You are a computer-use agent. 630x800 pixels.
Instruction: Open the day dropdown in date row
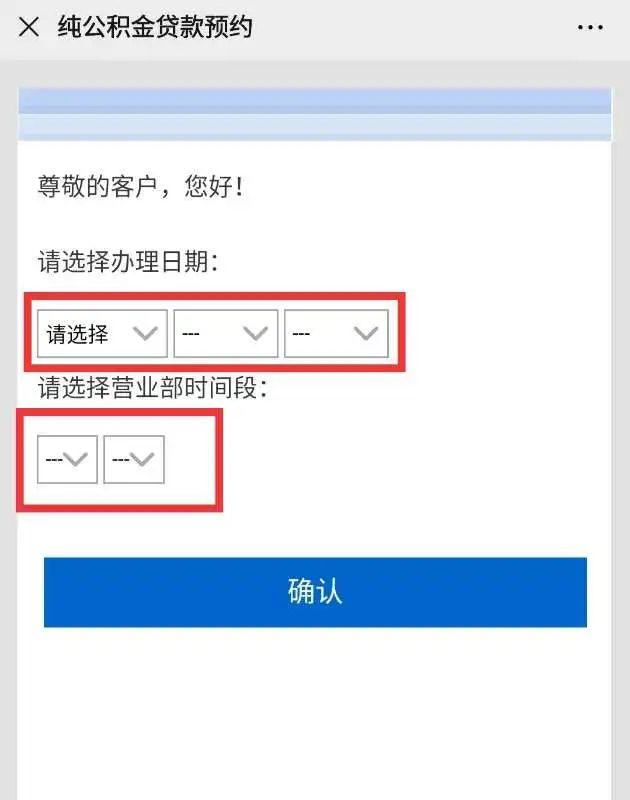point(336,333)
